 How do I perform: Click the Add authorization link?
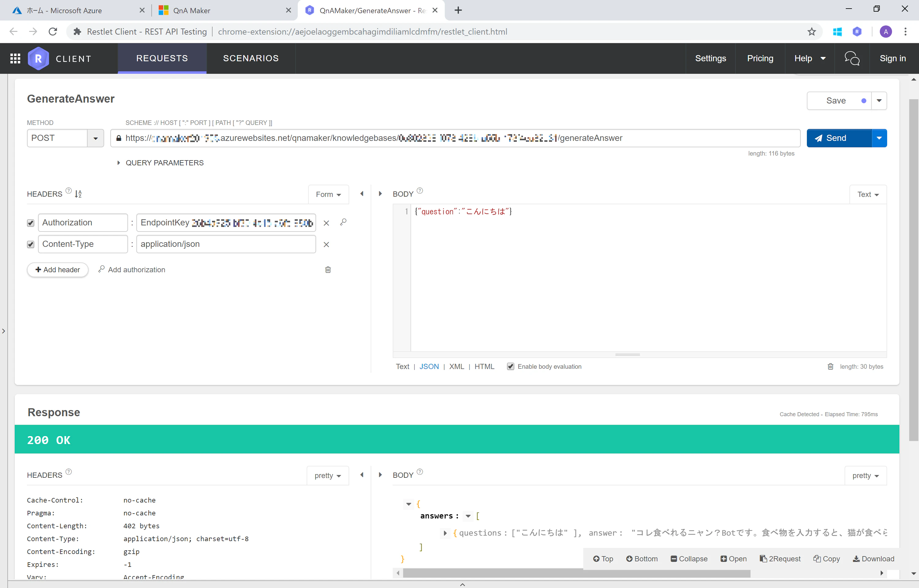(132, 270)
